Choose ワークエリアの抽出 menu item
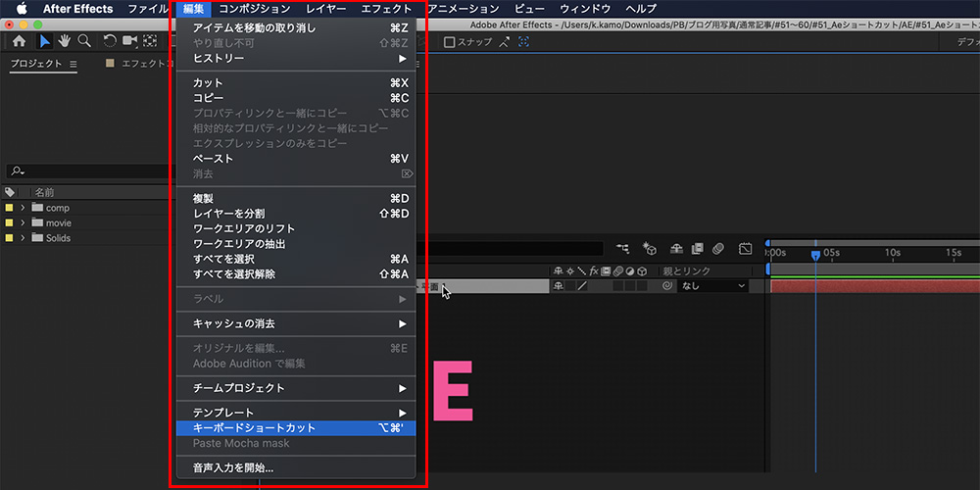 point(296,244)
